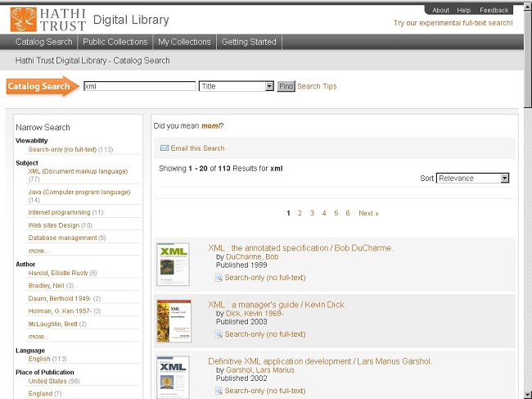The height and width of the screenshot is (399, 532).
Task: Go to results page 6
Action: (x=348, y=213)
